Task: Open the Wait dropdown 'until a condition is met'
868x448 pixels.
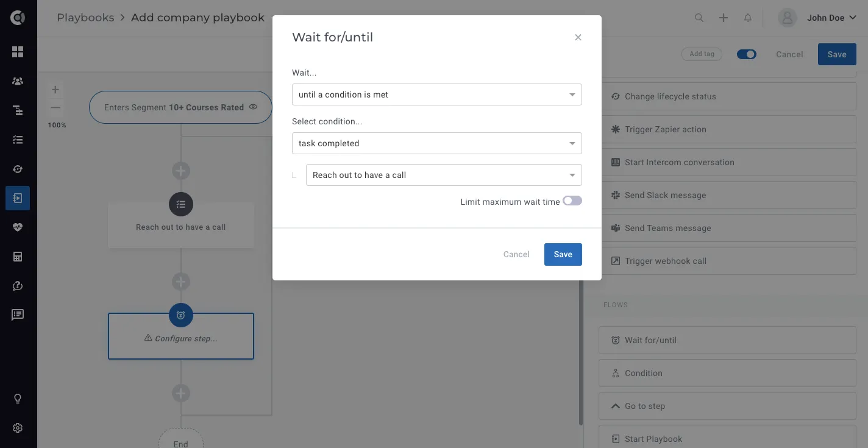Action: pos(437,94)
